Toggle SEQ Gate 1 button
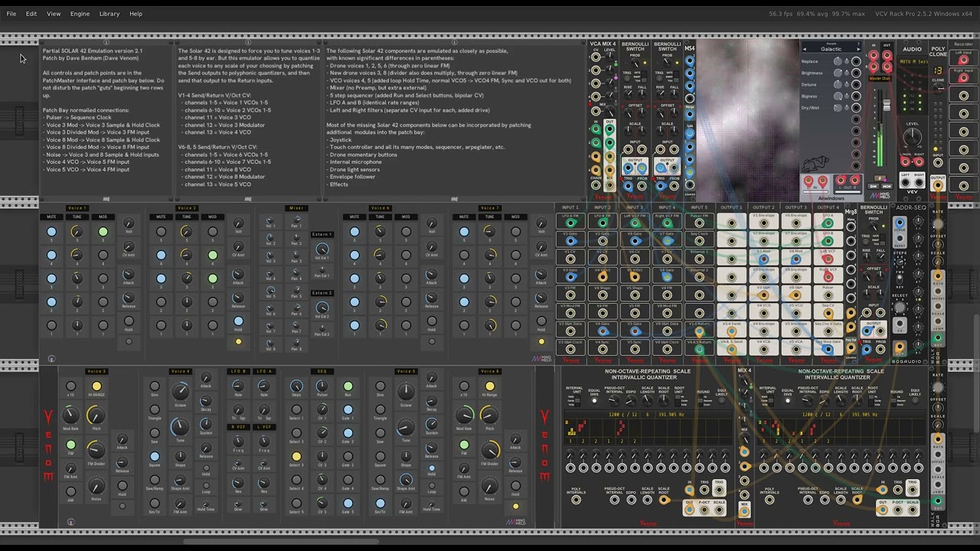Image resolution: width=980 pixels, height=551 pixels. click(x=348, y=410)
